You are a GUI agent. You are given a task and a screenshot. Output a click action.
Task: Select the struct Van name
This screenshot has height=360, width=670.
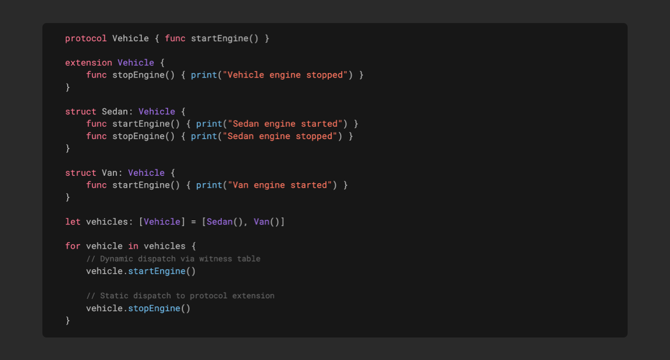click(x=109, y=173)
